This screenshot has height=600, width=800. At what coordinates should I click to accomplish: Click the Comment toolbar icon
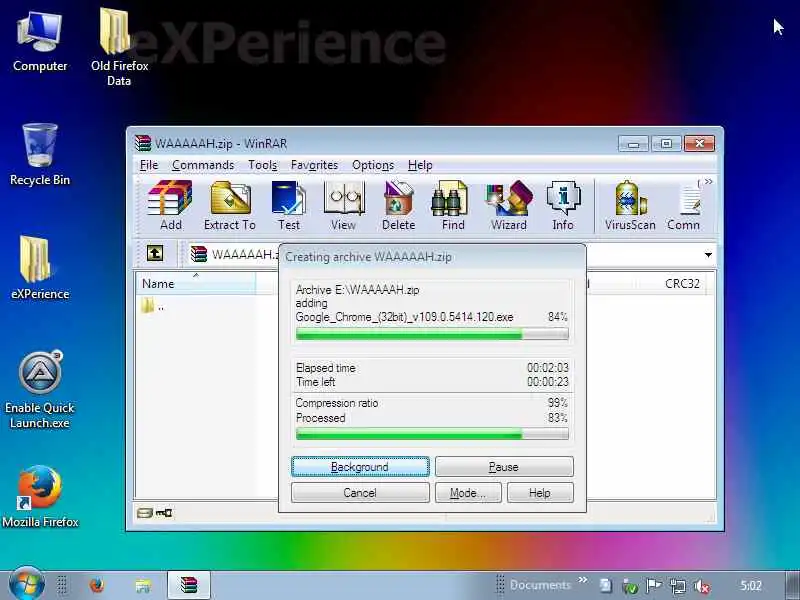click(685, 205)
